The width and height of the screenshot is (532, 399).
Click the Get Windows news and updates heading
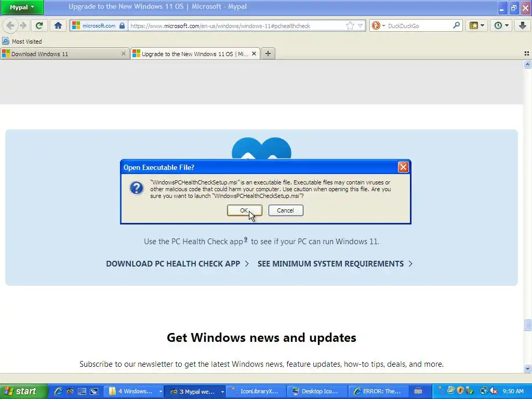point(262,338)
